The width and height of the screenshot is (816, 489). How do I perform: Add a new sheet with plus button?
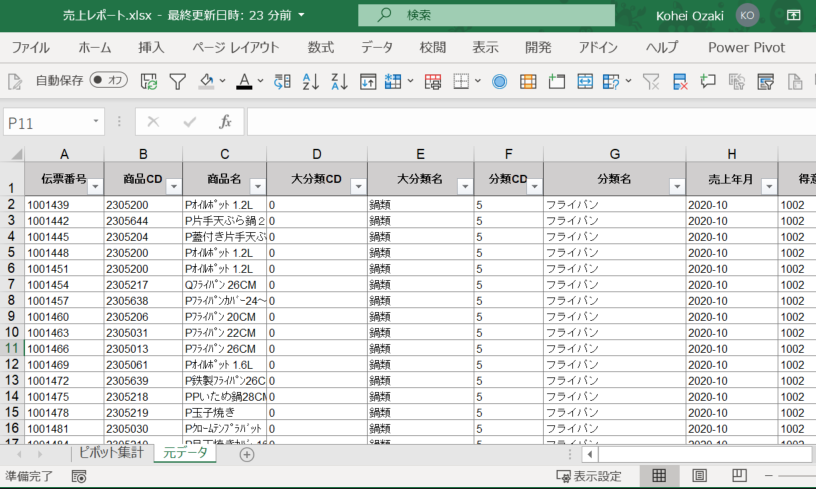tap(247, 455)
